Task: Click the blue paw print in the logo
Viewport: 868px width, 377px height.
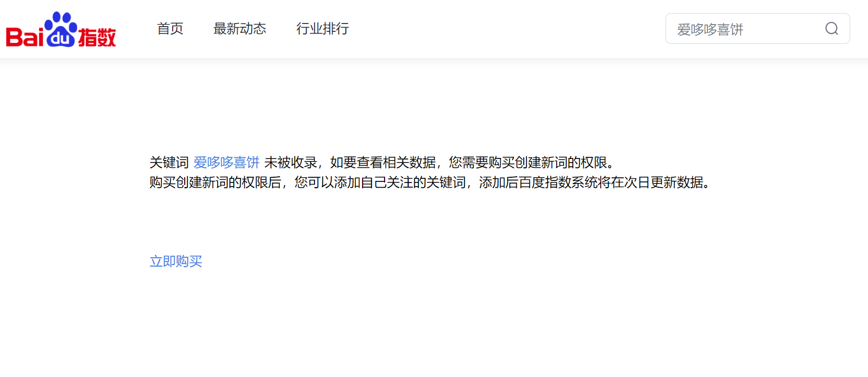Action: click(61, 29)
